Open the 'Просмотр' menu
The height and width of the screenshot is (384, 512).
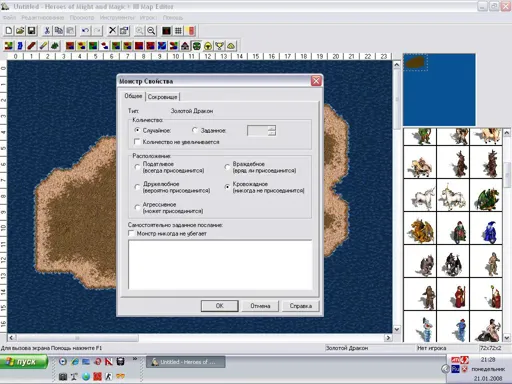coord(82,17)
